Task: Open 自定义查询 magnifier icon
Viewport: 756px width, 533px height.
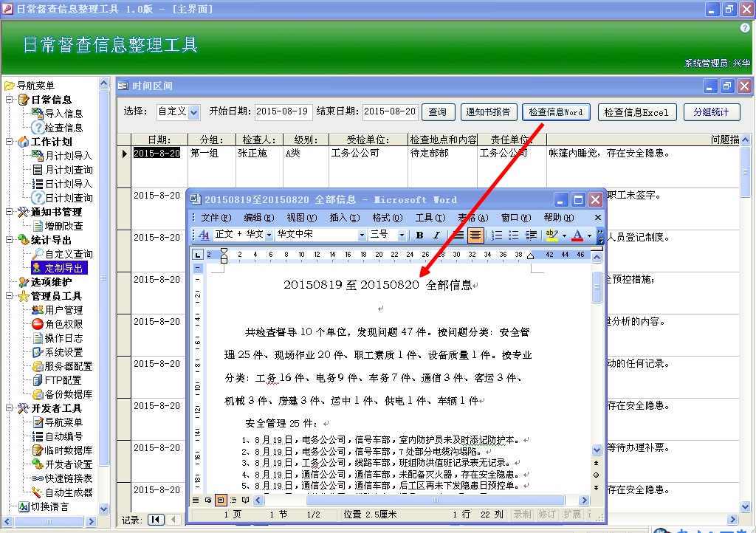Action: coord(37,253)
